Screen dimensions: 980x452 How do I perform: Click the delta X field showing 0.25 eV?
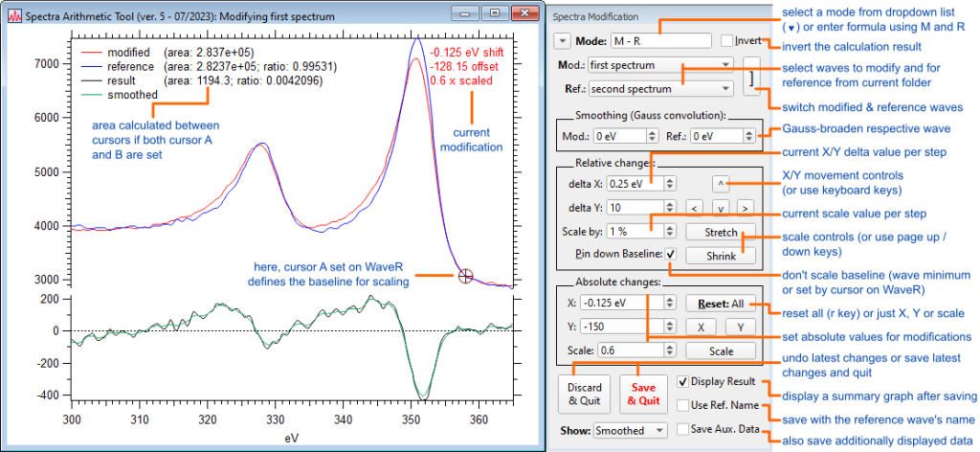coord(635,184)
